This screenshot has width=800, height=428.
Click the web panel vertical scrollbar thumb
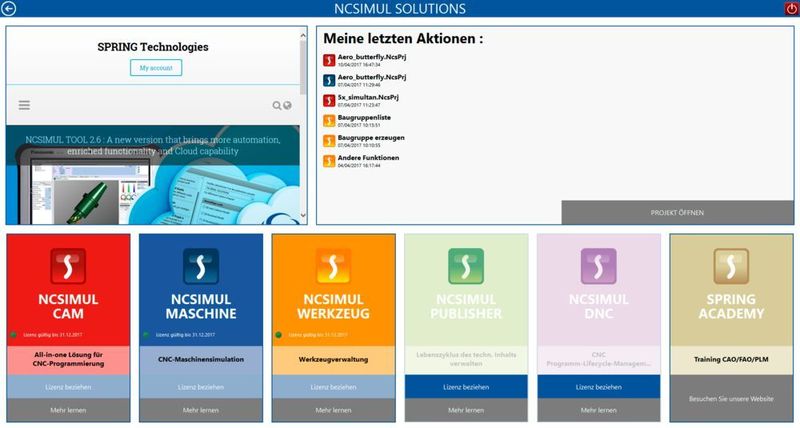coord(303,67)
